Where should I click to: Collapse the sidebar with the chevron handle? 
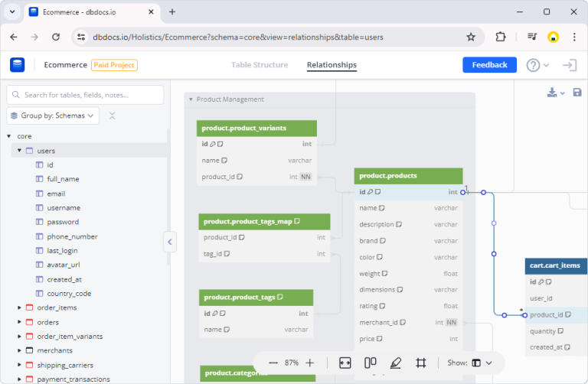[170, 242]
